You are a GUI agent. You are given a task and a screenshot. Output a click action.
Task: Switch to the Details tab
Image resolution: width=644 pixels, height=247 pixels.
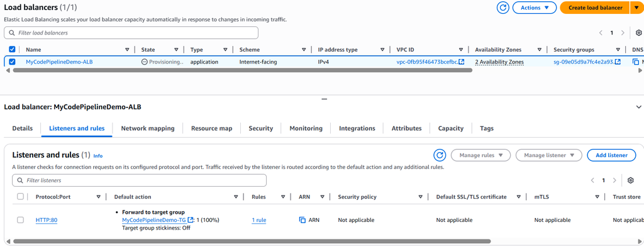pos(22,128)
